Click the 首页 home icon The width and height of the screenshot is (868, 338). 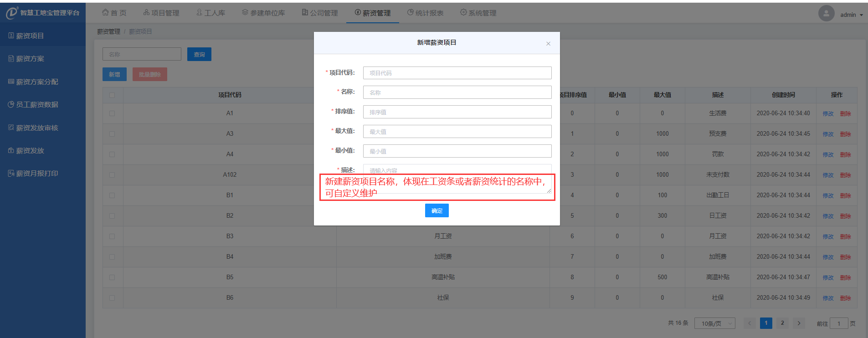pyautogui.click(x=105, y=12)
